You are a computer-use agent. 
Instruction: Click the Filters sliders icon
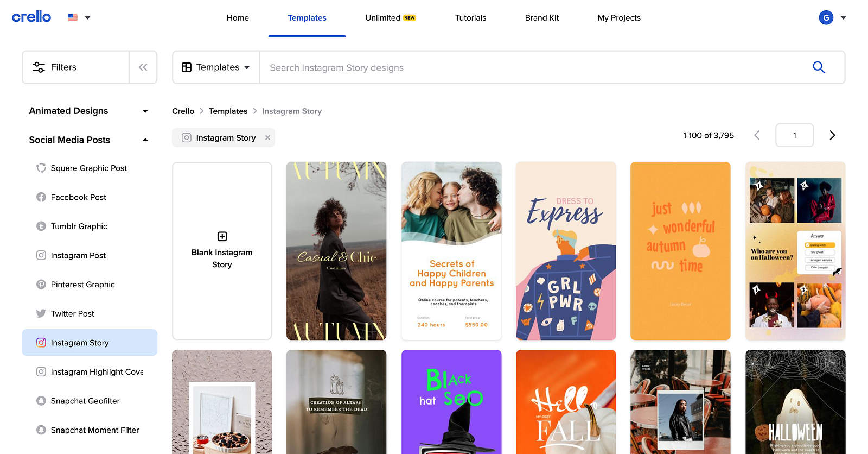pyautogui.click(x=39, y=67)
